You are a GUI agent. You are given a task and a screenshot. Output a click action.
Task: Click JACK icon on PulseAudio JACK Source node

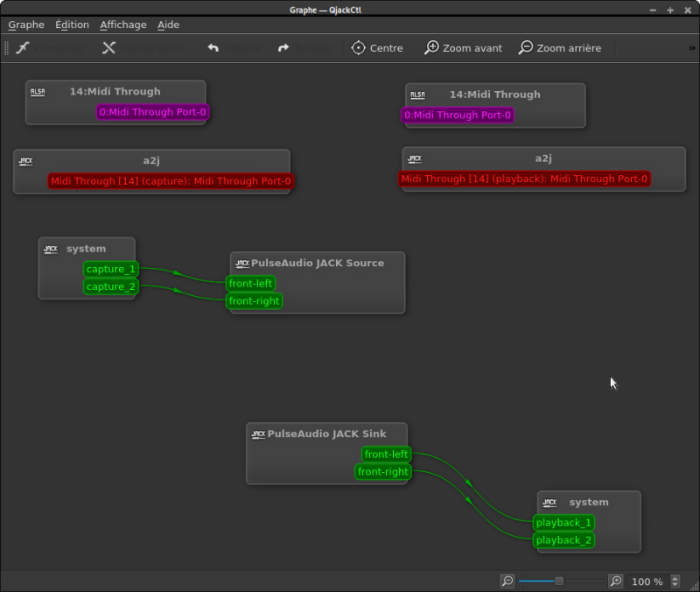(242, 264)
